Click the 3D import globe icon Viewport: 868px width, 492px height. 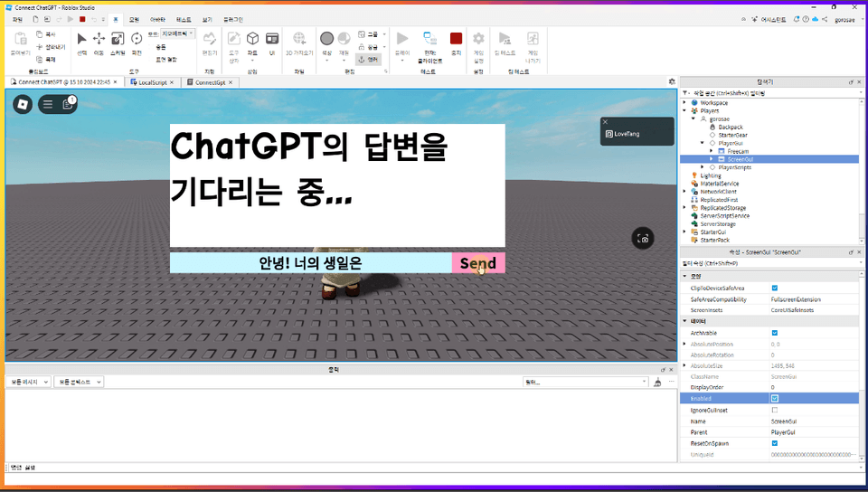[x=299, y=38]
